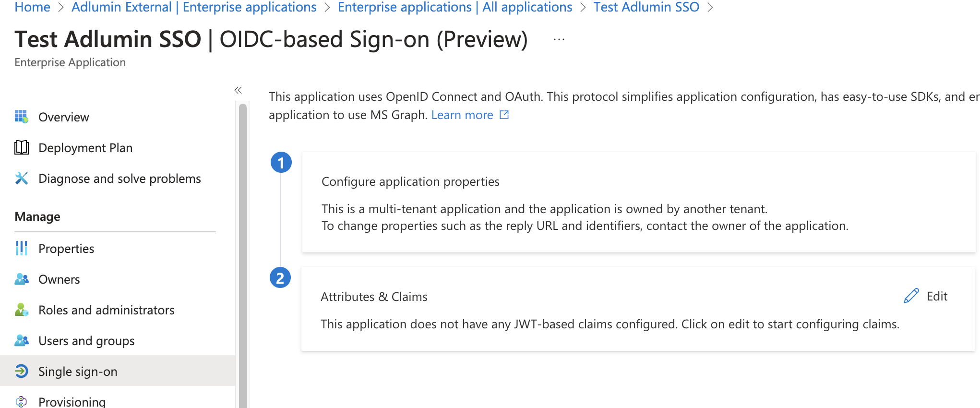Click the Users and groups icon

(22, 340)
